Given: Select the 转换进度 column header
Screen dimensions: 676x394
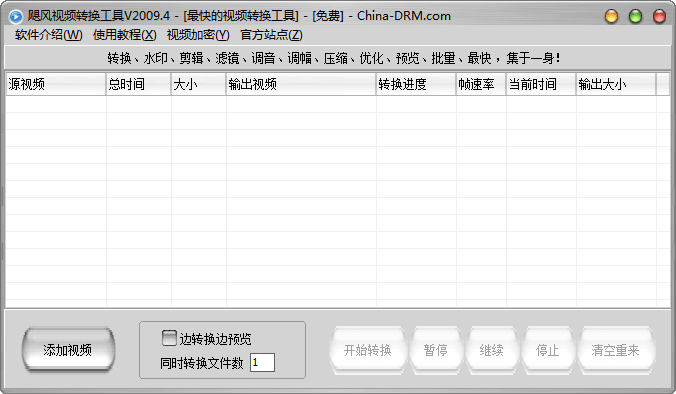Looking at the screenshot, I should click(x=416, y=84).
